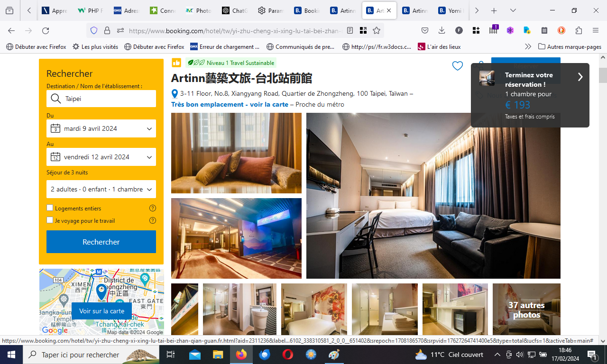The image size is (607, 364).
Task: Open the 37 autres photos thumbnail
Action: click(526, 309)
